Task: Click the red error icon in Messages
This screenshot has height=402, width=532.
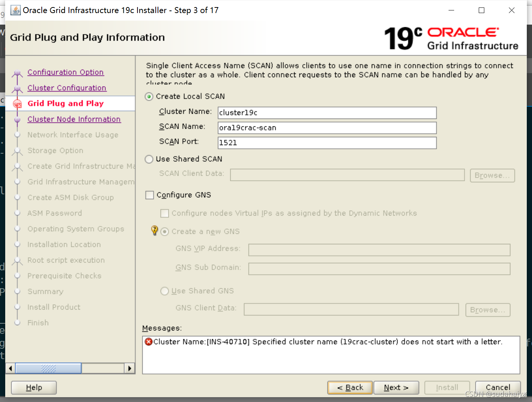Action: (149, 342)
